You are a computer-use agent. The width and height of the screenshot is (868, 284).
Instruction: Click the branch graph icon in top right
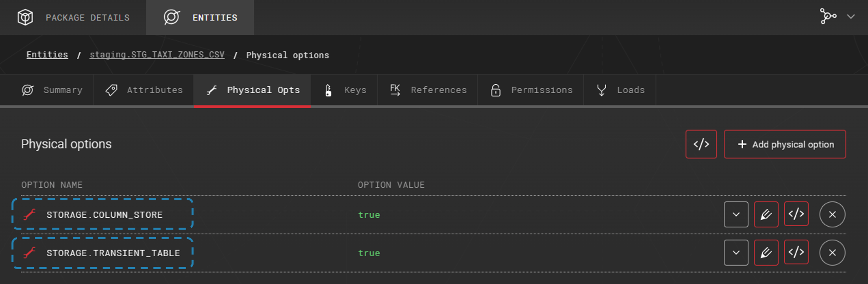point(828,16)
